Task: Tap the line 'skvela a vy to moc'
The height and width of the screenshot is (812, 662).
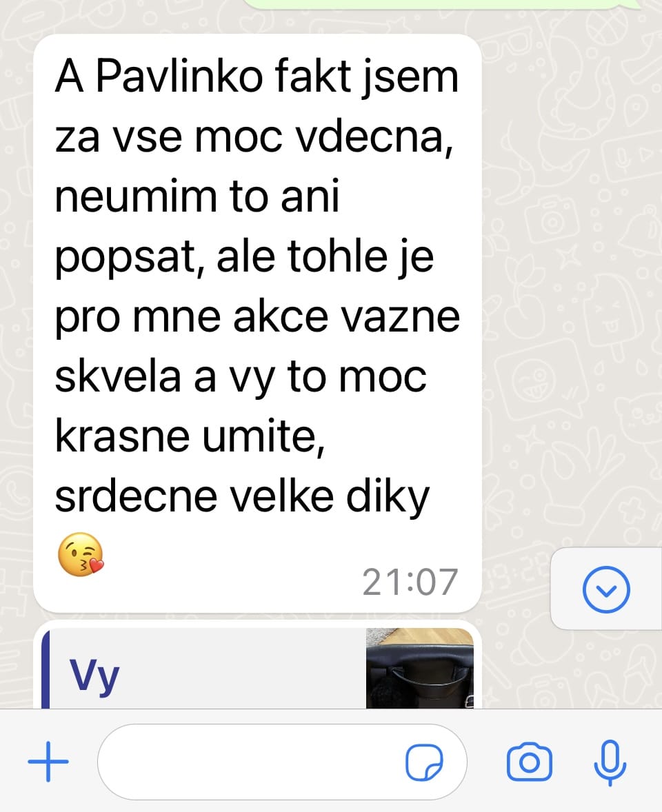Action: coord(241,376)
